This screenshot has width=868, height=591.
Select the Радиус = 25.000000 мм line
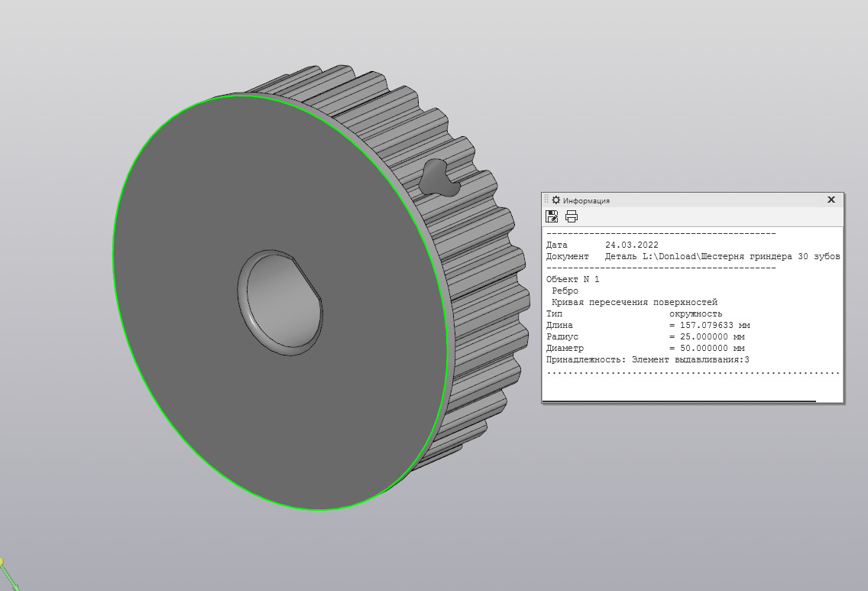click(646, 336)
